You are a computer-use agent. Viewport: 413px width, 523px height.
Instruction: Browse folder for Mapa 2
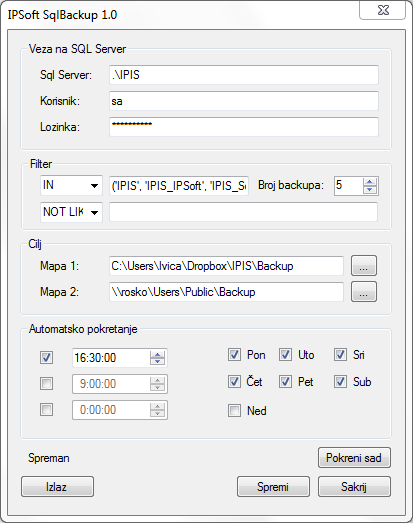pos(364,292)
